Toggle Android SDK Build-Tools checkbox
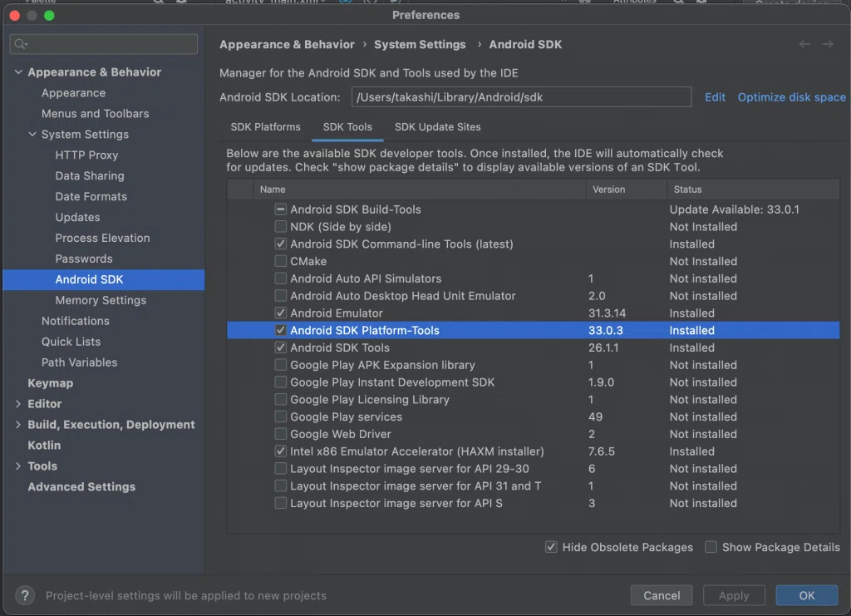The height and width of the screenshot is (616, 851). click(x=281, y=209)
